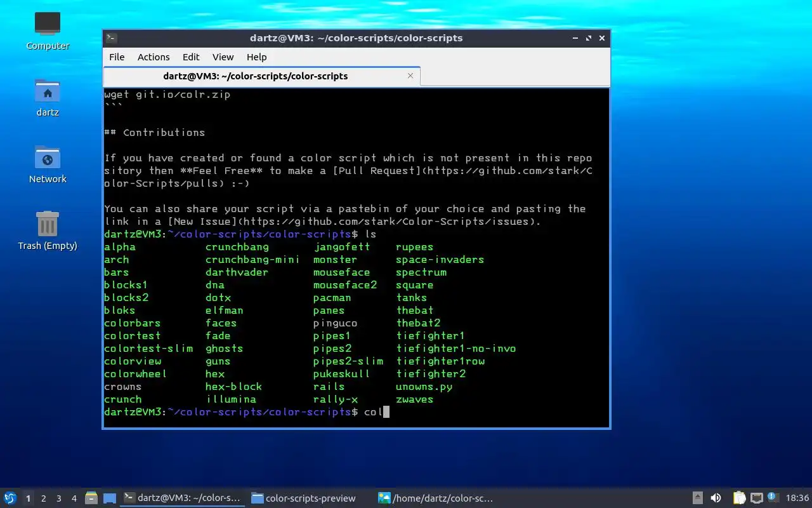The width and height of the screenshot is (812, 508).
Task: Click the 'spectrum' script name
Action: pyautogui.click(x=421, y=272)
